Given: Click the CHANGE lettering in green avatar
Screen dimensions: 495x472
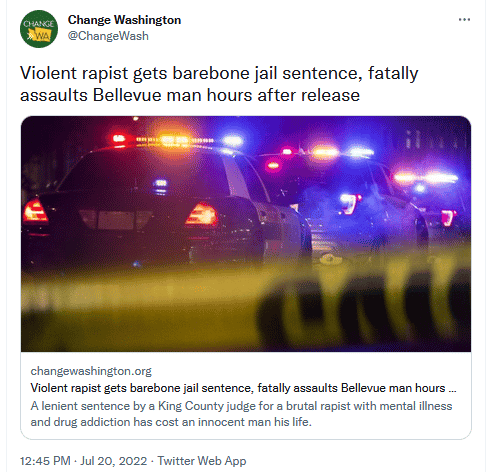Looking at the screenshot, I should 39,24.
